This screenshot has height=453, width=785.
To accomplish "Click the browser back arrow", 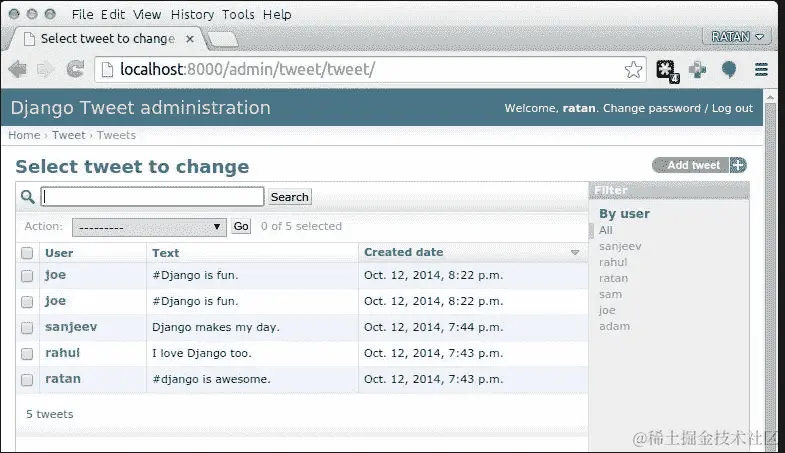I will pyautogui.click(x=18, y=69).
